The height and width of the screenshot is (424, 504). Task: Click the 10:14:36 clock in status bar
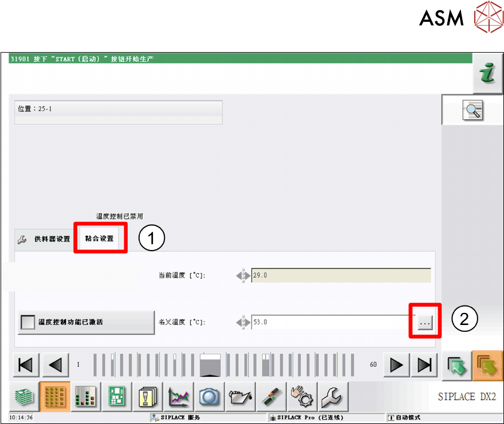(x=21, y=418)
